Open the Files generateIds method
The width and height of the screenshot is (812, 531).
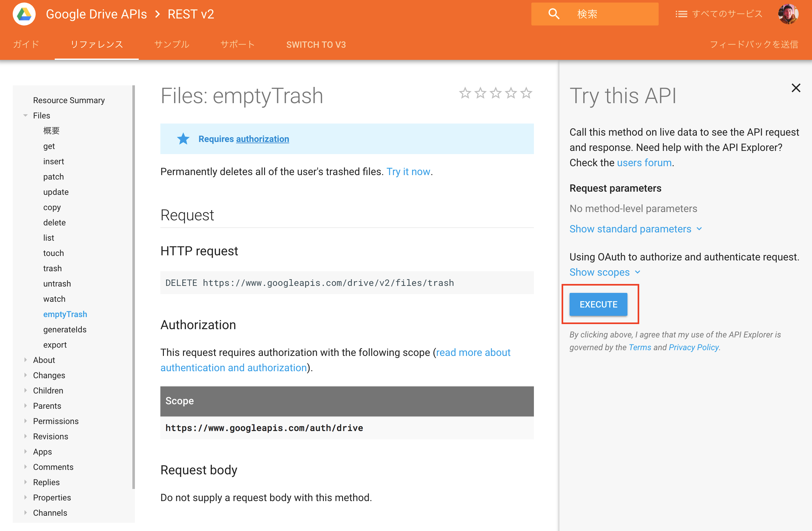pos(65,330)
